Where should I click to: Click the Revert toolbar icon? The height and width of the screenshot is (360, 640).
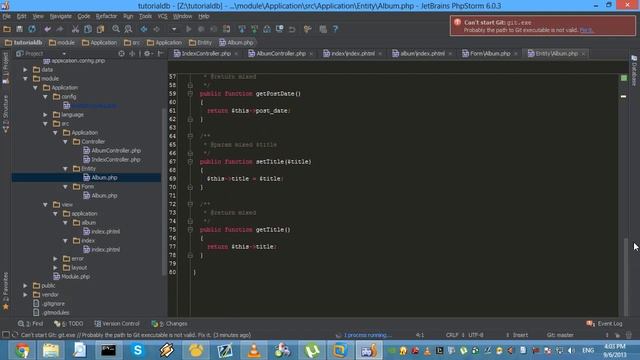[x=292, y=29]
